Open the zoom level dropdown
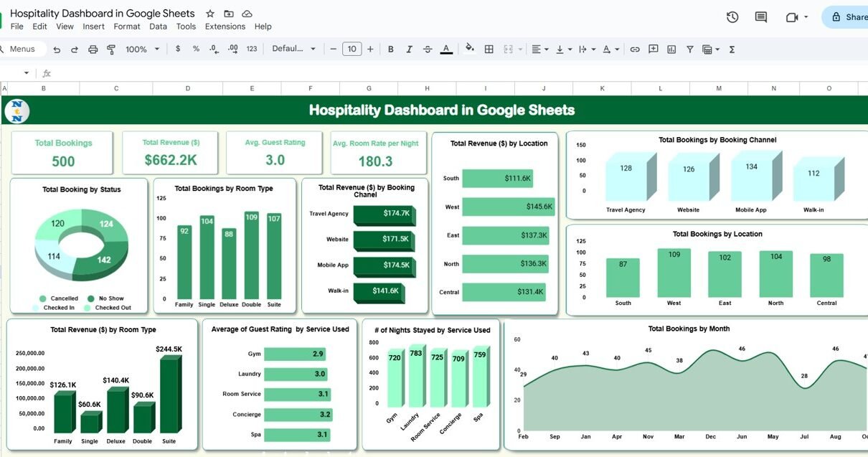Screen dimensions: 868x457 141,50
